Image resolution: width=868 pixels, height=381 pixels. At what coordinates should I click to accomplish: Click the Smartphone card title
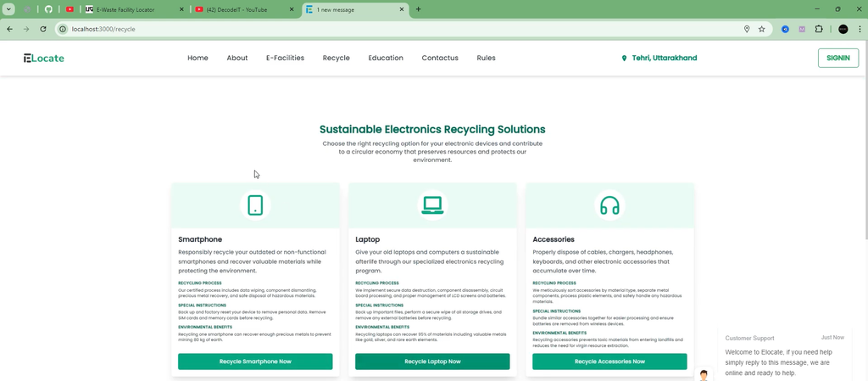tap(200, 240)
